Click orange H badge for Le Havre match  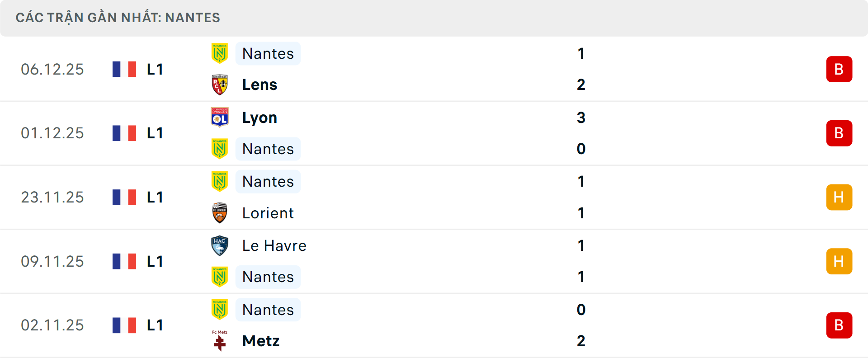[839, 261]
